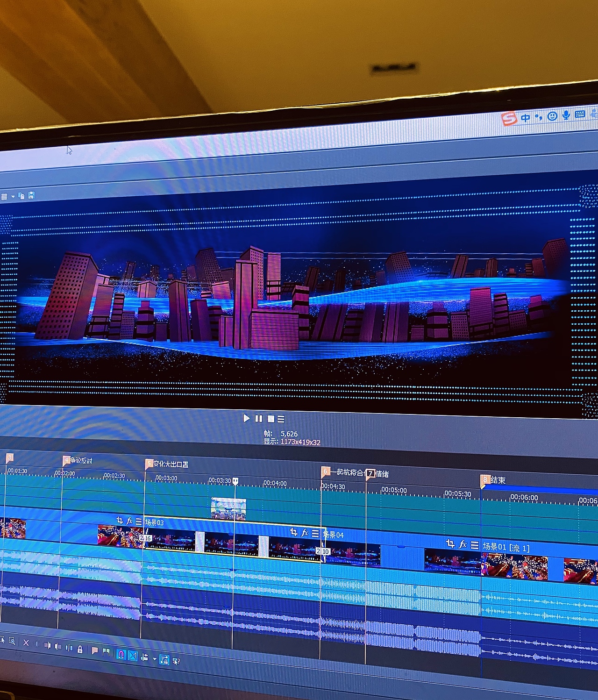Image resolution: width=598 pixels, height=700 pixels.
Task: Open the Sogou emoji panel
Action: click(x=552, y=116)
